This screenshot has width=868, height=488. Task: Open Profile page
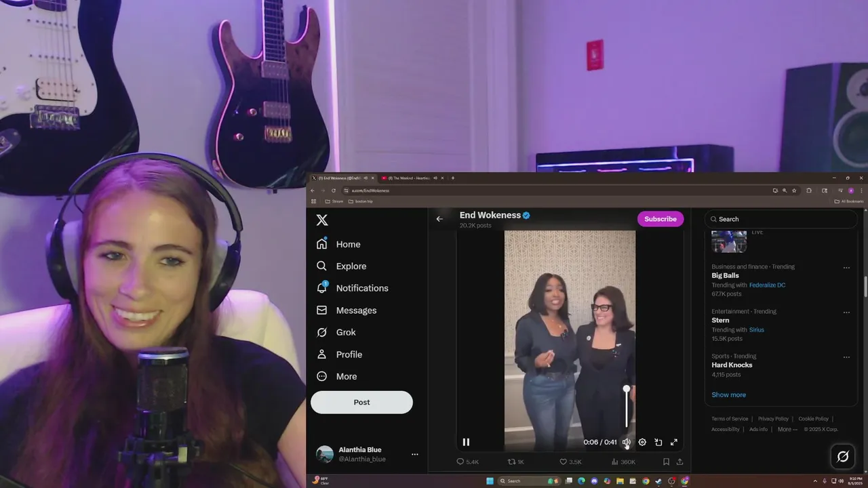[x=339, y=354]
